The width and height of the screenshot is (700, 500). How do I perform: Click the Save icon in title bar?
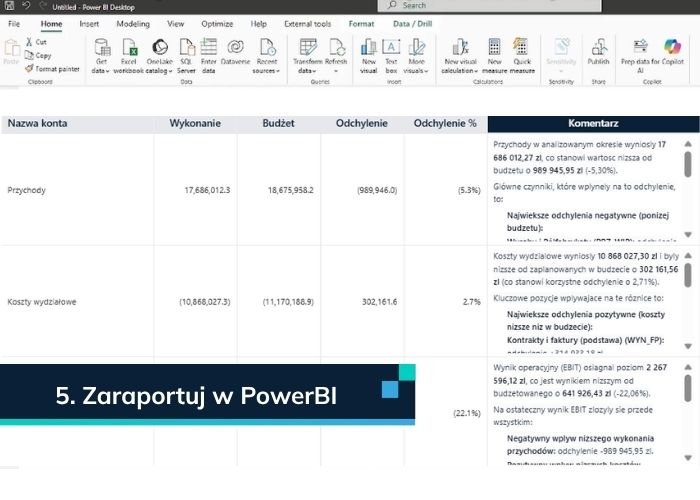click(x=9, y=6)
